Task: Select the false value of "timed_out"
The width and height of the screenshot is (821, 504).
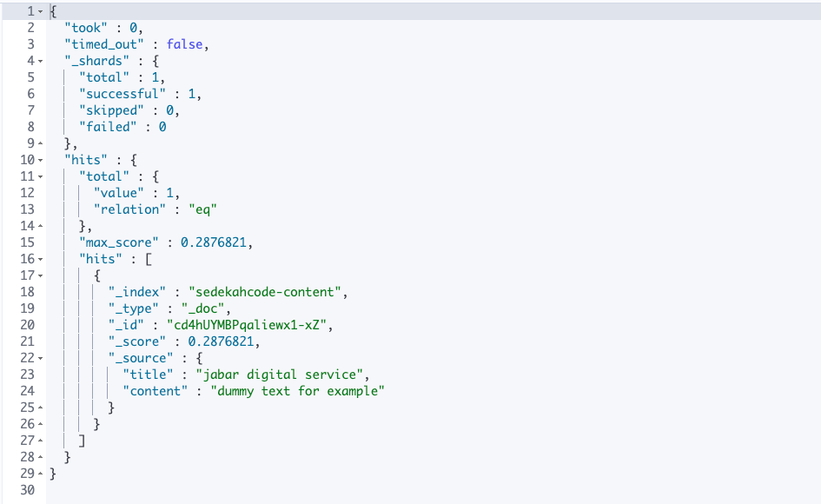Action: click(185, 43)
